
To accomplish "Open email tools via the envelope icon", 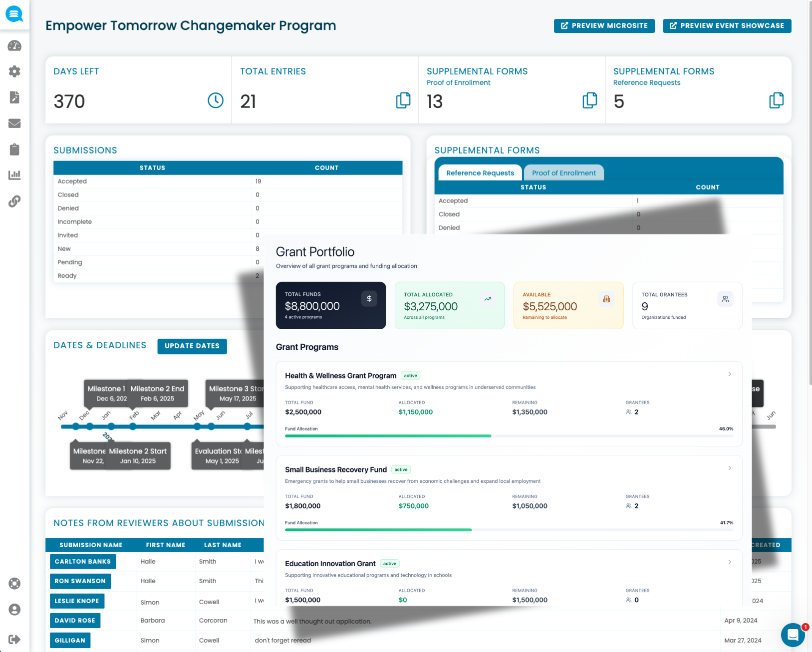I will click(14, 123).
